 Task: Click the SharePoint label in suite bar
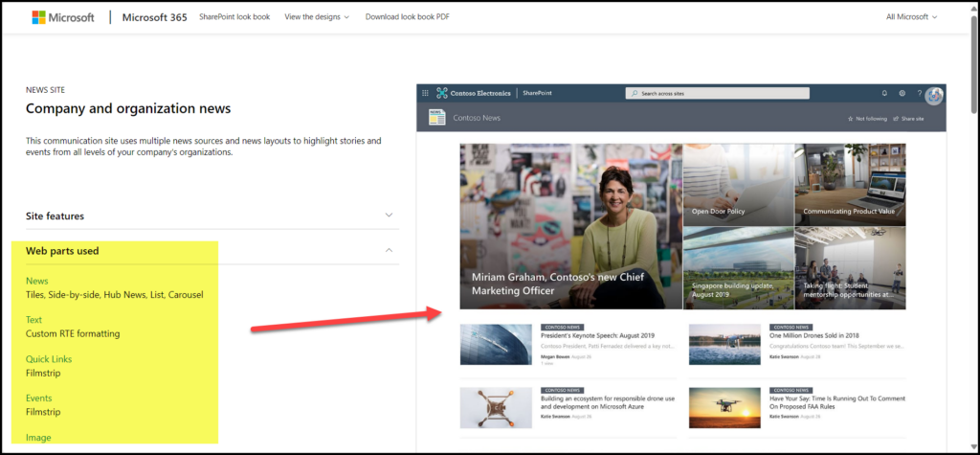click(537, 93)
